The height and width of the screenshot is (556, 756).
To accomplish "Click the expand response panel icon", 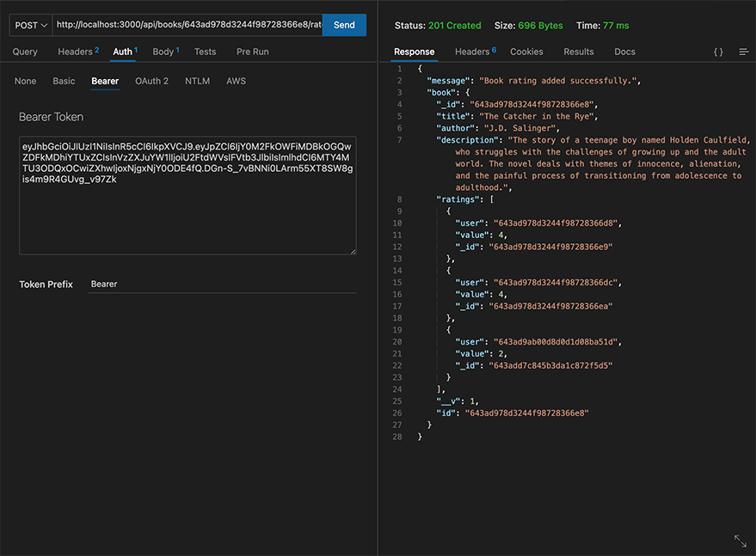I will (741, 541).
